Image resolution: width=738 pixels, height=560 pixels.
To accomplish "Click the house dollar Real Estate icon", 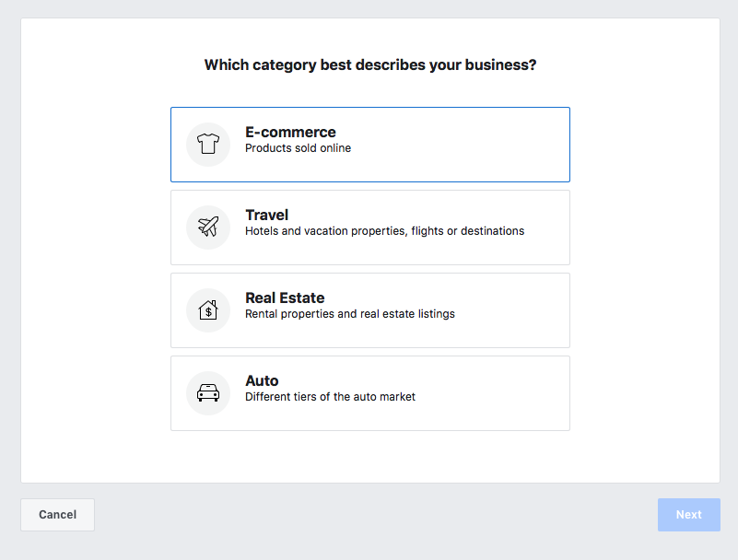I will point(208,310).
